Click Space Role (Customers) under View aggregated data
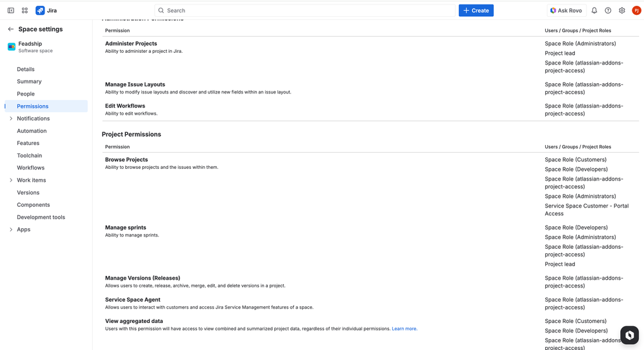Viewport: 644px width, 350px height. 576,321
